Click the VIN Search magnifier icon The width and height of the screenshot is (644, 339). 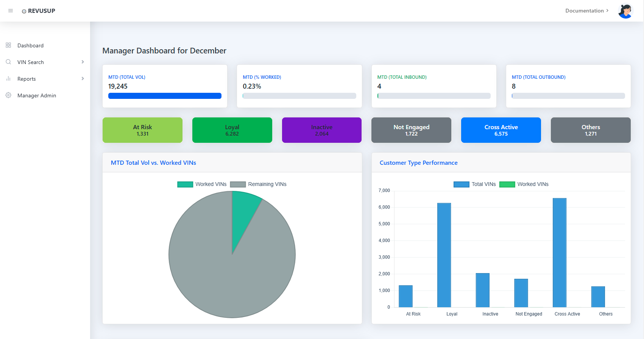pyautogui.click(x=8, y=62)
